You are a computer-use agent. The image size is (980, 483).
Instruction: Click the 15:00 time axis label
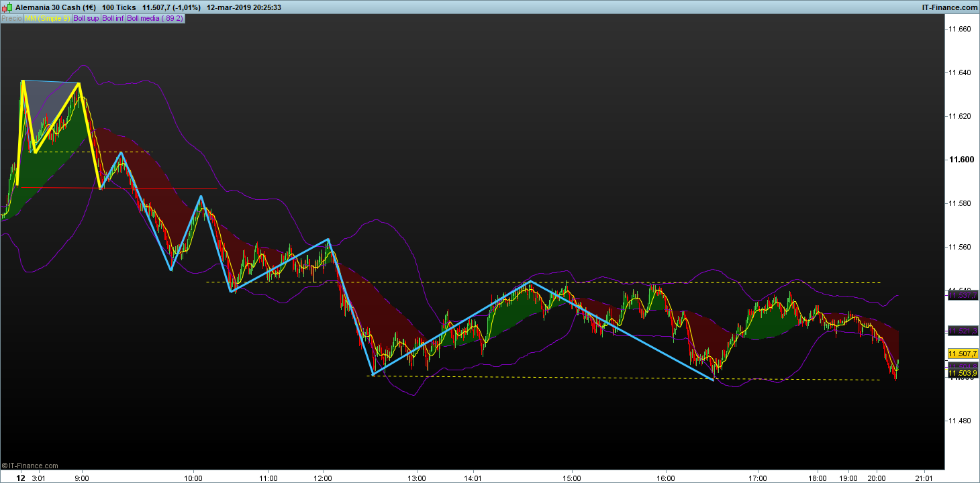click(572, 478)
